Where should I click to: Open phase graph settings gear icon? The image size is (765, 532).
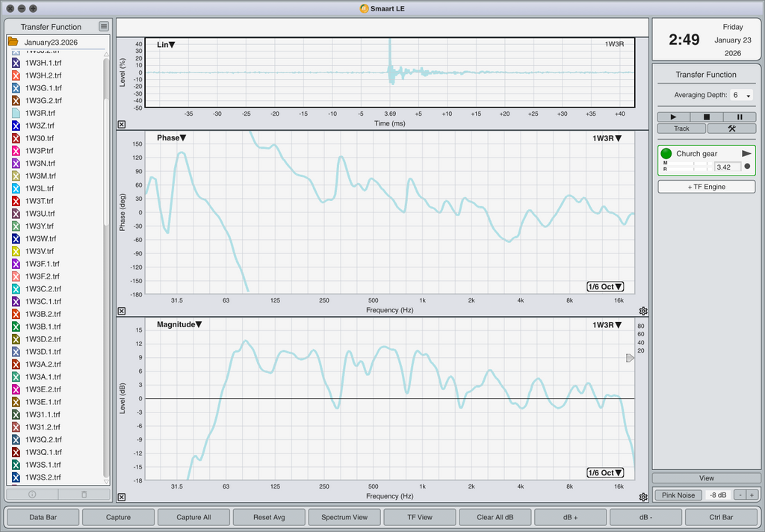(x=643, y=311)
